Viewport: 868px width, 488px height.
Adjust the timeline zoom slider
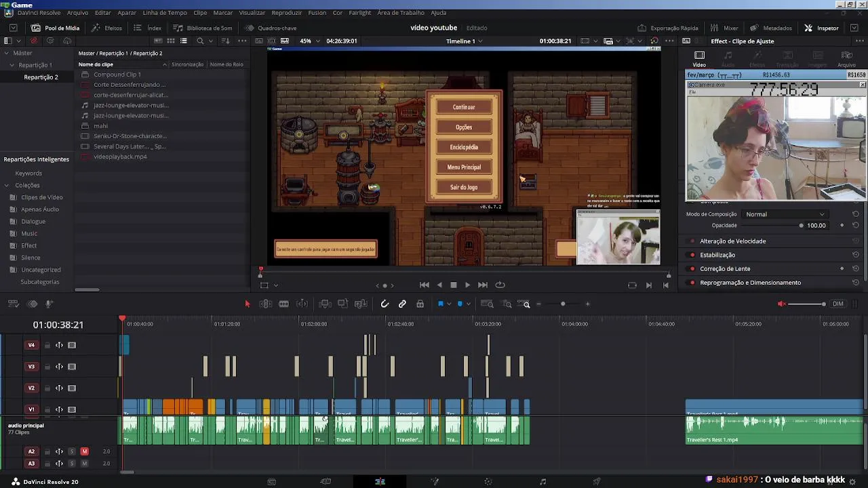[x=563, y=304]
